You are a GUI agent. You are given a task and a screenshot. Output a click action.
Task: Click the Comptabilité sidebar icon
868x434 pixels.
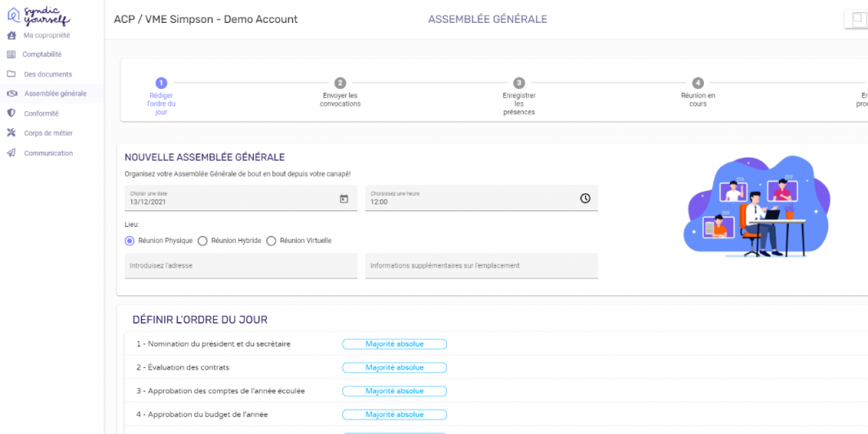point(11,55)
